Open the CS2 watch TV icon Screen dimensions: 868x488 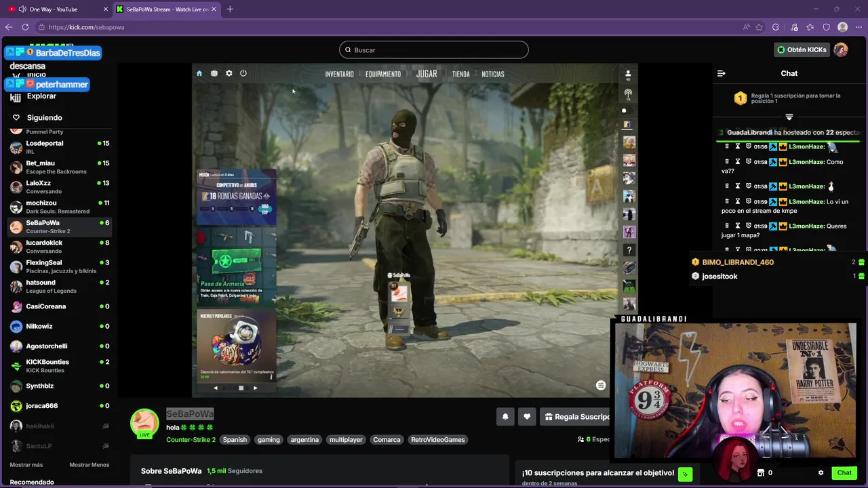[214, 73]
